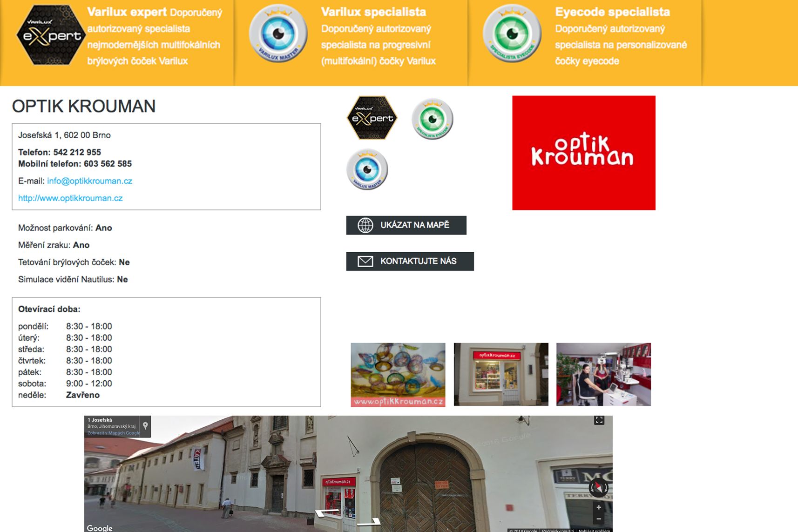Click the blue Varilux Master eye badge in banner
The width and height of the screenshot is (798, 532).
pos(278,34)
